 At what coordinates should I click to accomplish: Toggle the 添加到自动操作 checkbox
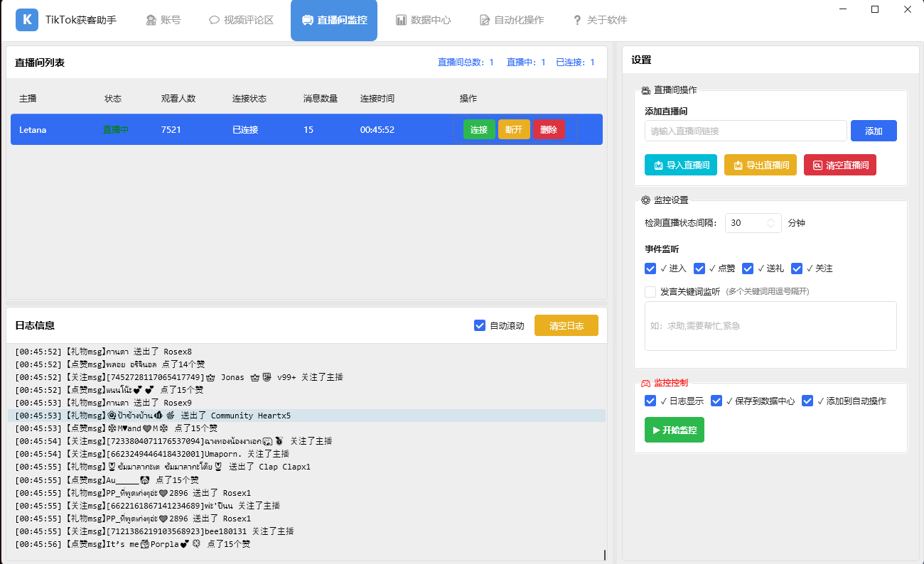click(x=807, y=401)
